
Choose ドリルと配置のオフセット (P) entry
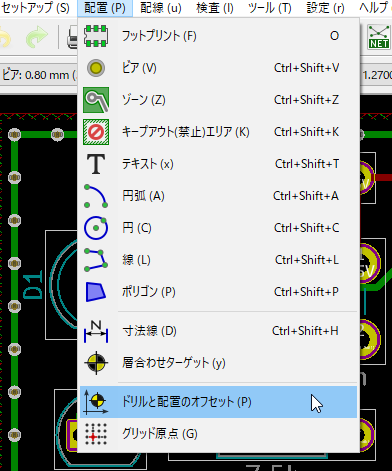(218, 402)
